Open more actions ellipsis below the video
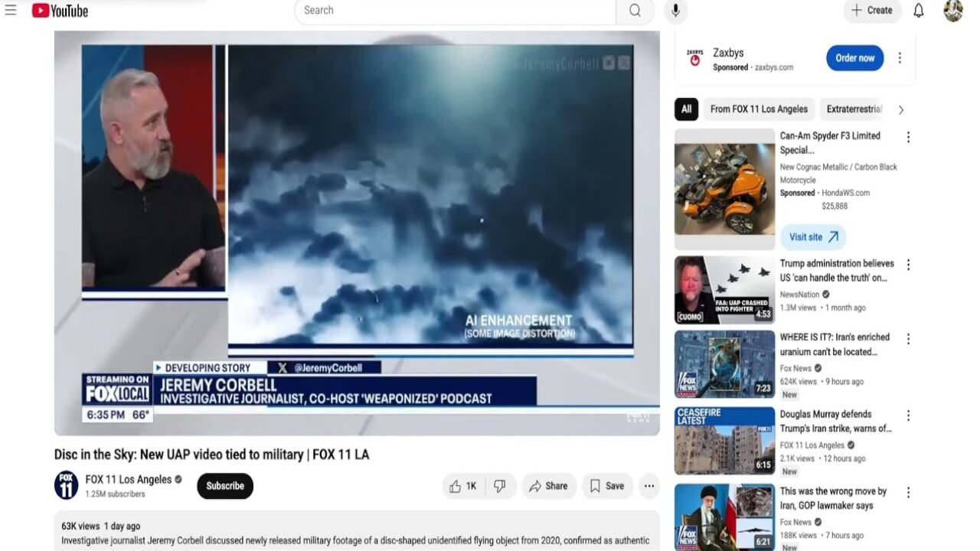 (649, 486)
